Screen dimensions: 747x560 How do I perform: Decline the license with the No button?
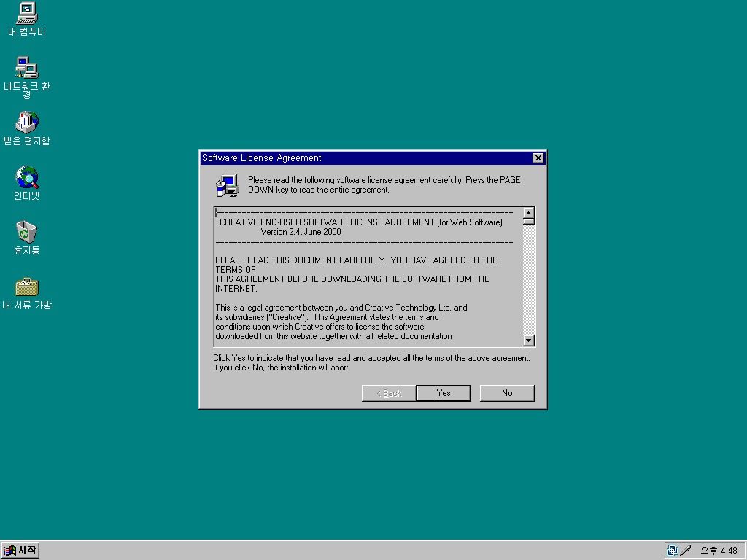(507, 393)
